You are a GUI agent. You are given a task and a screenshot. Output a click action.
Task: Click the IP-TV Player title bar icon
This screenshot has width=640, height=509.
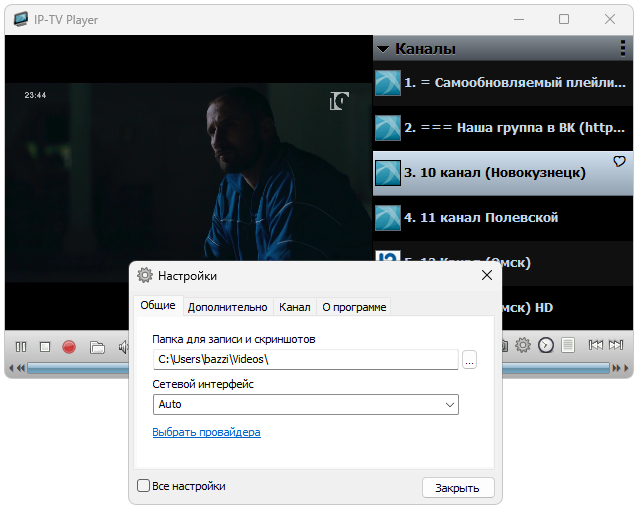point(20,19)
